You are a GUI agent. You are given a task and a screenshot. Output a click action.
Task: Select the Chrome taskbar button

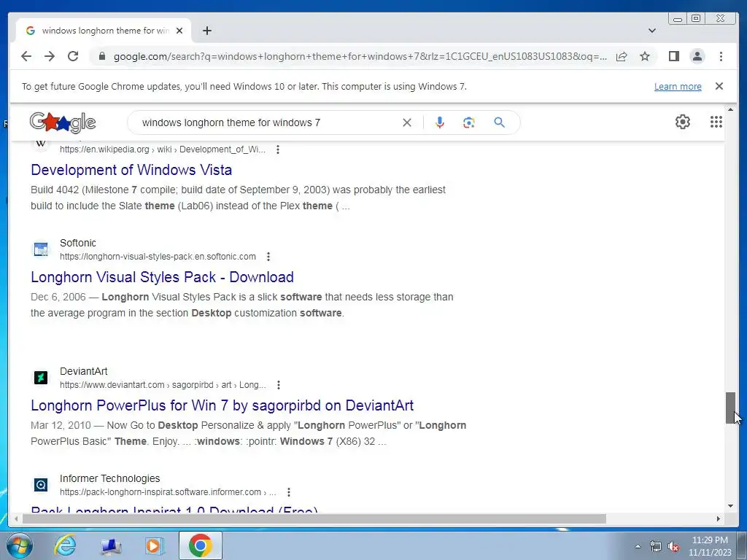[200, 545]
